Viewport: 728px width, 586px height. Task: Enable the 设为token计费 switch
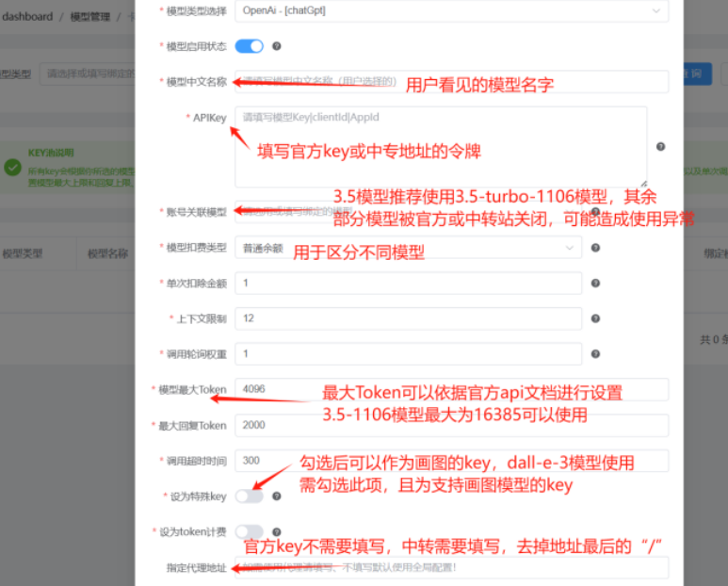(249, 531)
